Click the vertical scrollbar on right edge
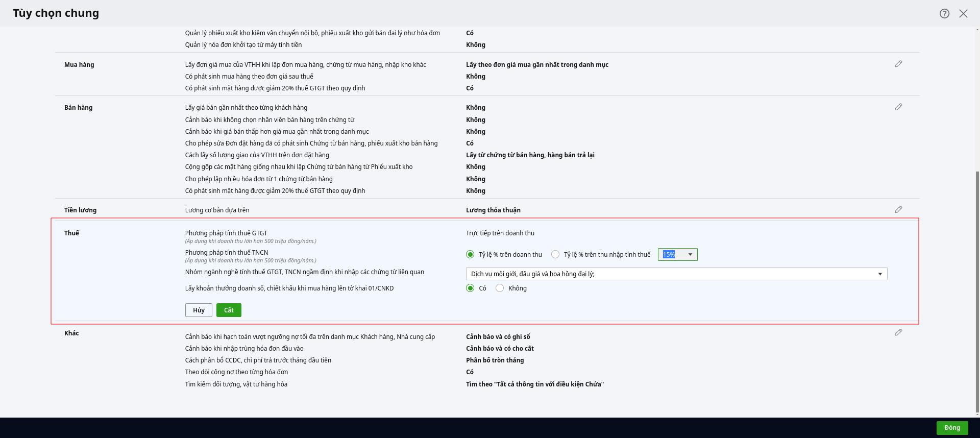This screenshot has width=980, height=438. (977, 291)
